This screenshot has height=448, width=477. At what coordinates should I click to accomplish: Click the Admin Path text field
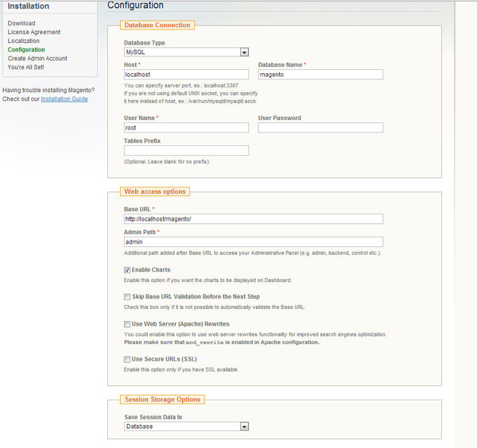253,242
